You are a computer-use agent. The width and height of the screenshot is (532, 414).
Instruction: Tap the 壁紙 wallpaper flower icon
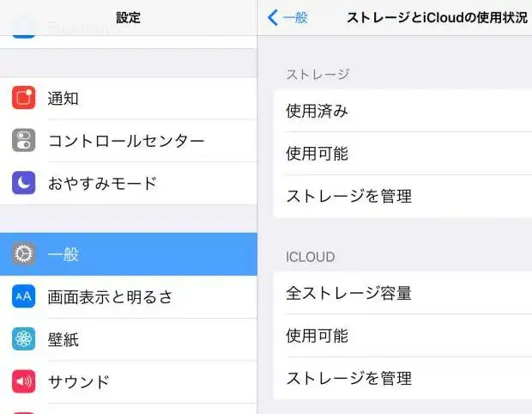[24, 339]
